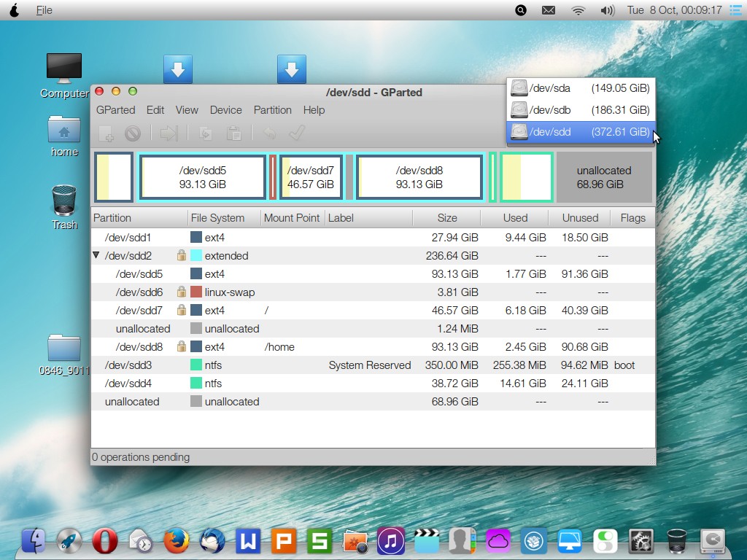Select the /dev/sdd1 row in partition list
This screenshot has width=747, height=560.
tap(373, 237)
